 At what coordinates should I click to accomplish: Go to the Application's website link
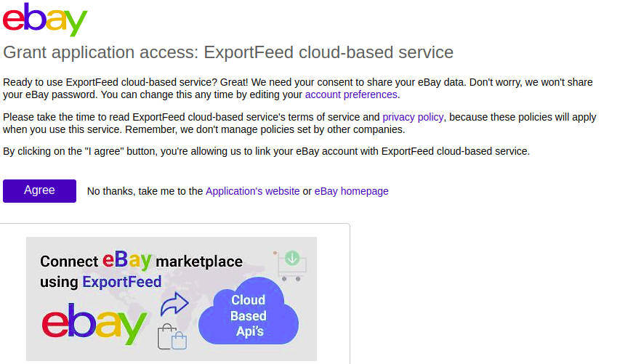point(252,191)
